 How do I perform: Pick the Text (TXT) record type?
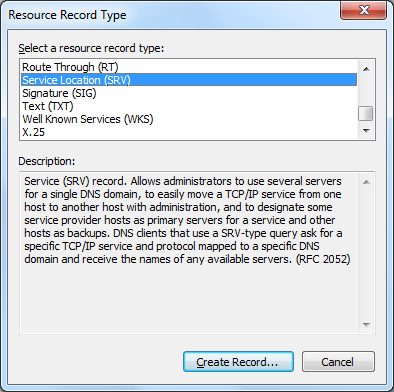click(189, 106)
